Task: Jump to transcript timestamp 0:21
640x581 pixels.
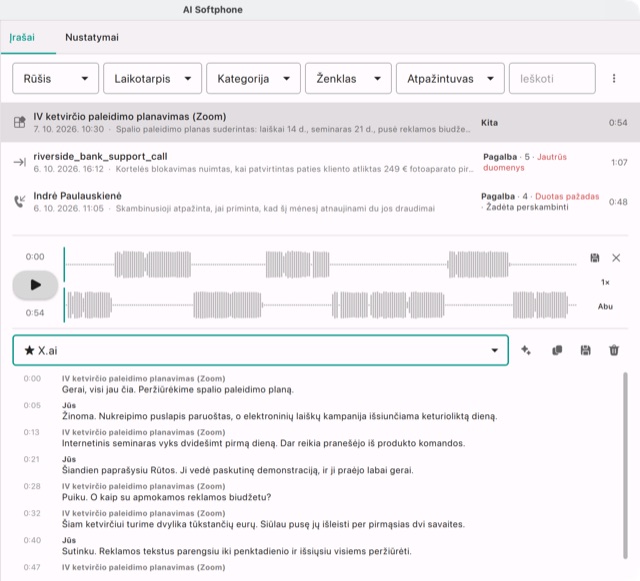Action: 31,459
